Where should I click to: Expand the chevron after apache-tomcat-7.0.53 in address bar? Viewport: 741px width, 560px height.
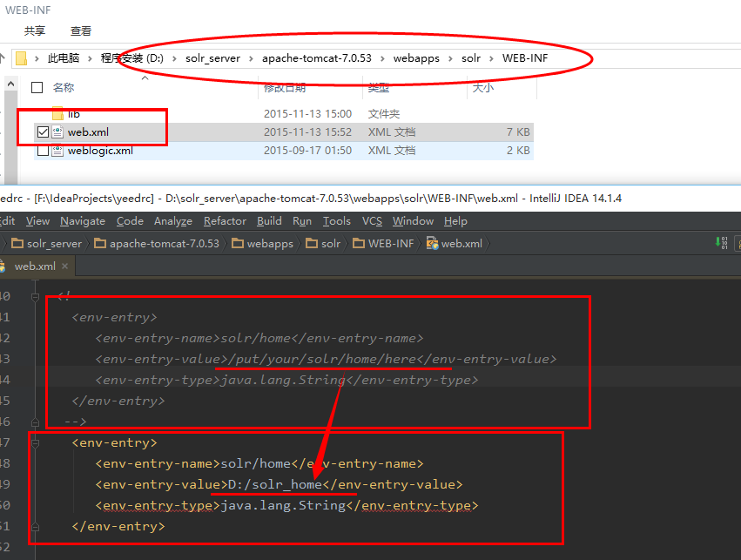click(382, 58)
